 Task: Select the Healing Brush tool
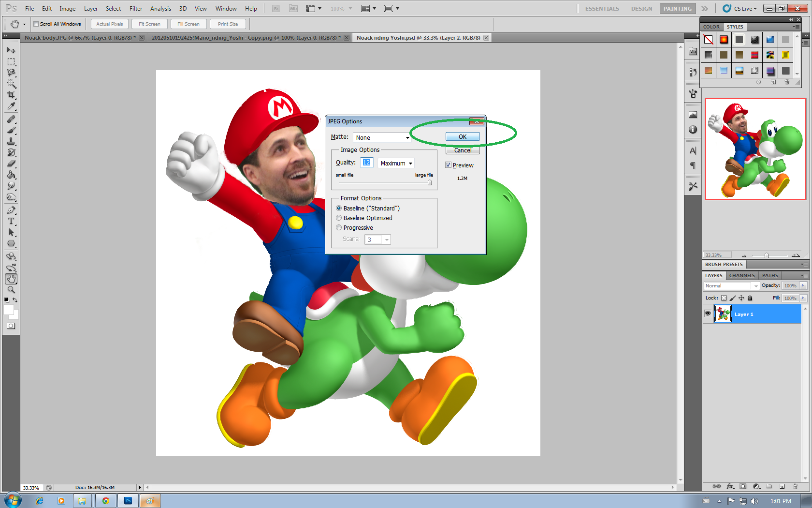click(x=11, y=119)
